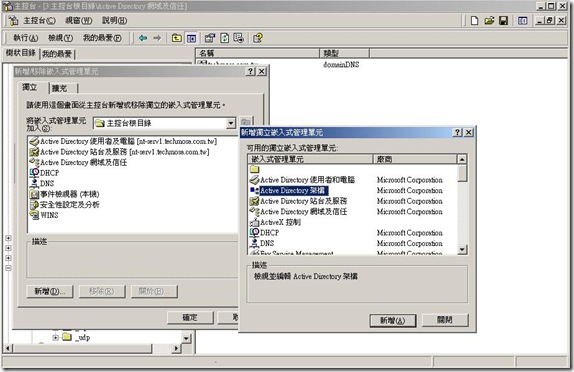Click the 廠商 column header

point(415,159)
